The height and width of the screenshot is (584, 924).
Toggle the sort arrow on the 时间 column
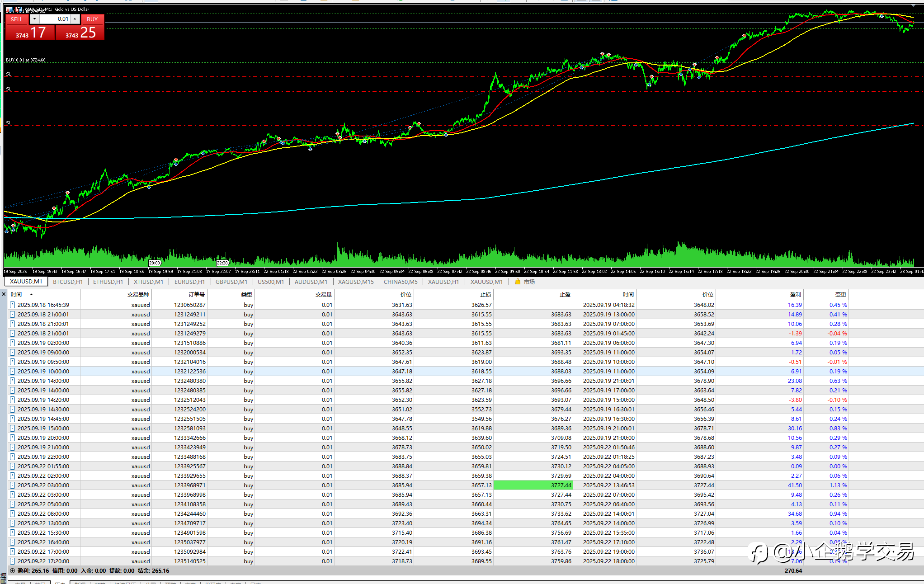coord(31,294)
